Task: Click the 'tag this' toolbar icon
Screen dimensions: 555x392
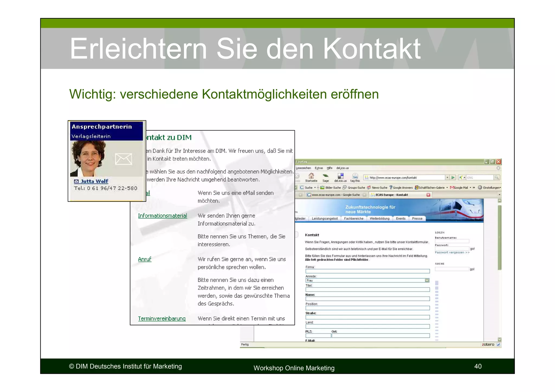Action: click(355, 176)
